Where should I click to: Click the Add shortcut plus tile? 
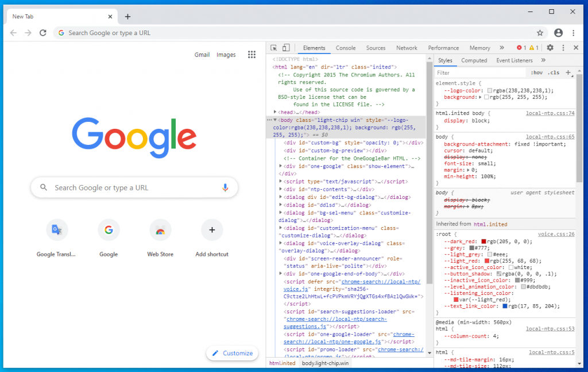coord(212,230)
